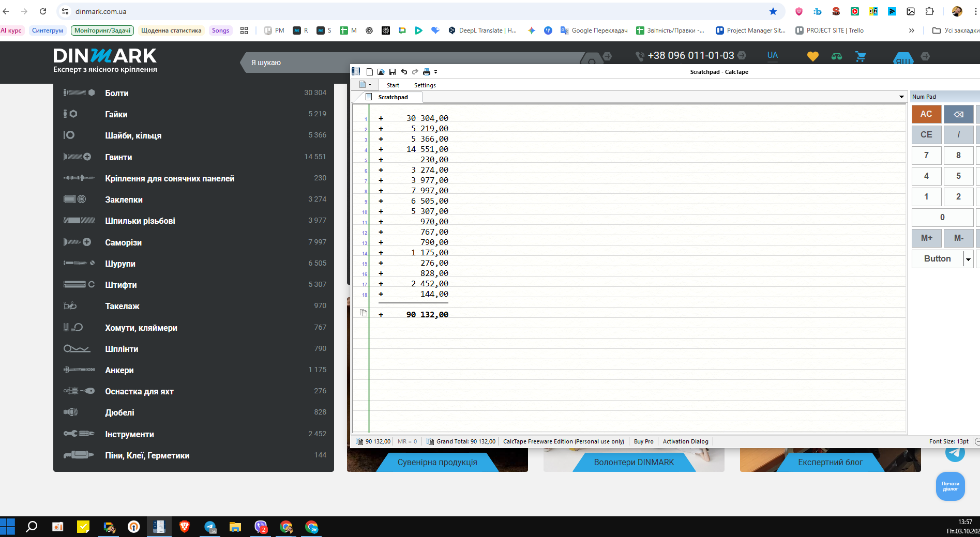Open Windows Start menu
The width and height of the screenshot is (980, 537).
(8, 527)
